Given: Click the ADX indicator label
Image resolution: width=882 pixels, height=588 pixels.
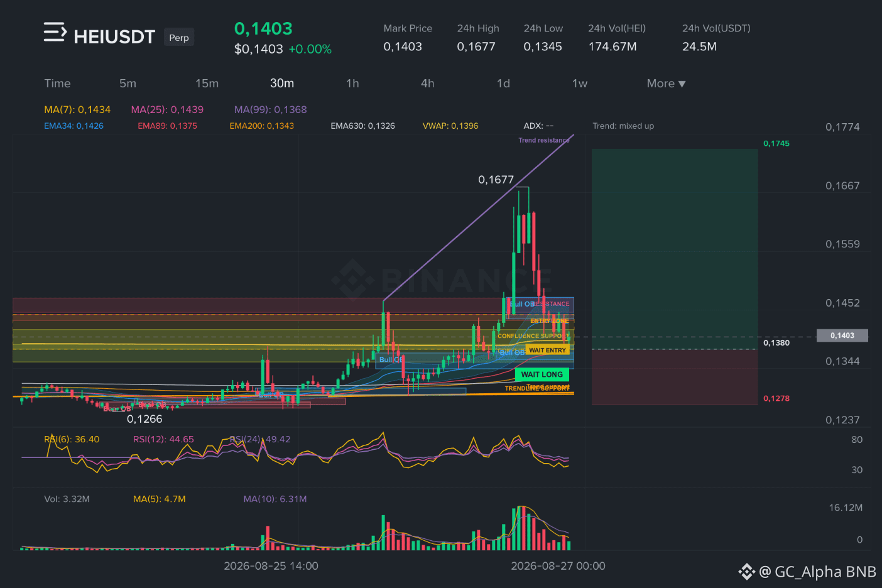Looking at the screenshot, I should [538, 126].
